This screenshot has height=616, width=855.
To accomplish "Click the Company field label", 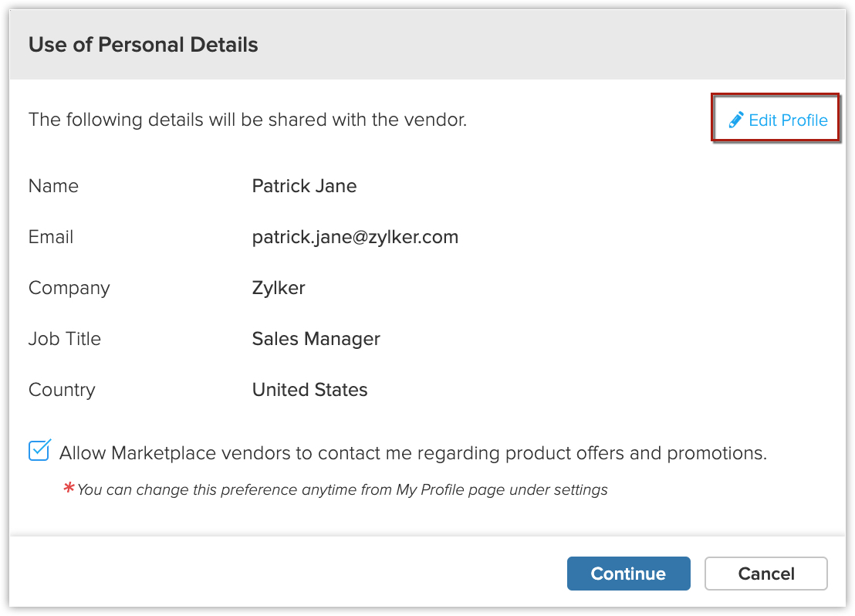I will click(69, 288).
